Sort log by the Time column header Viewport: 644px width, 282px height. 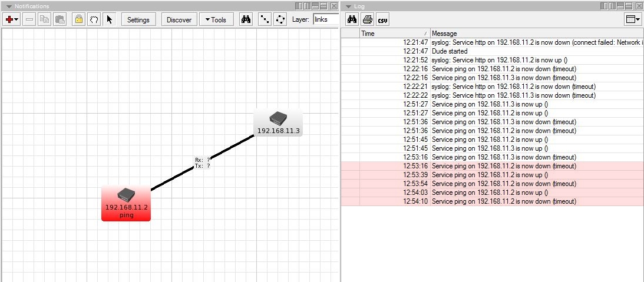coord(395,34)
